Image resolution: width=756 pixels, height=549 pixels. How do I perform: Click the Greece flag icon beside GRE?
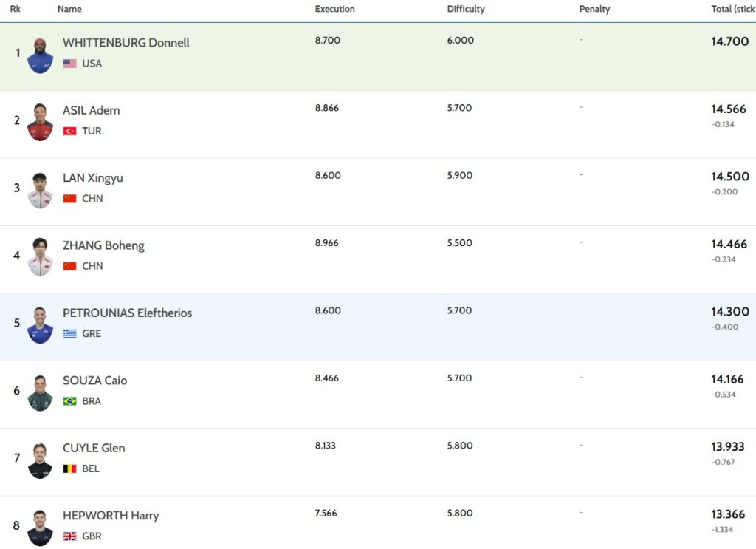[70, 334]
